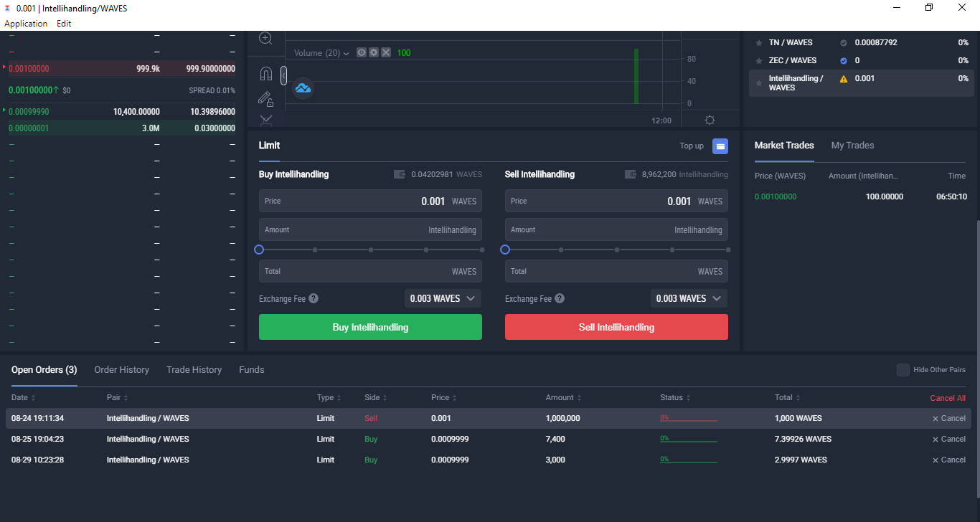Check the Hide Other Pairs checkbox

[x=903, y=370]
